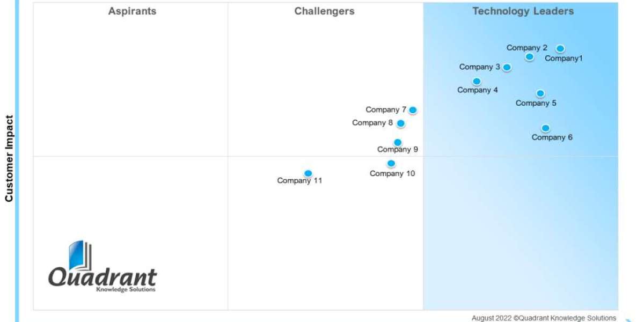This screenshot has width=644, height=322.
Task: Click the Company 7 data point
Action: [x=413, y=110]
